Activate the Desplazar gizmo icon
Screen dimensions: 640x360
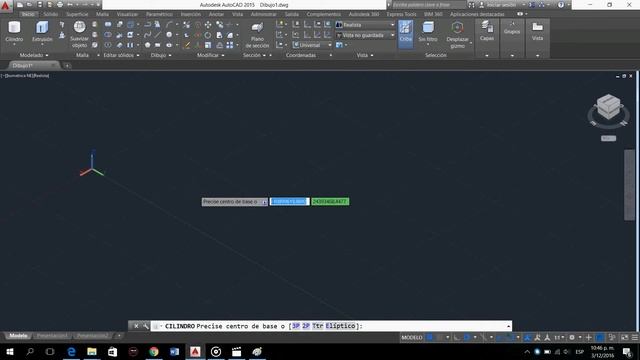click(457, 28)
